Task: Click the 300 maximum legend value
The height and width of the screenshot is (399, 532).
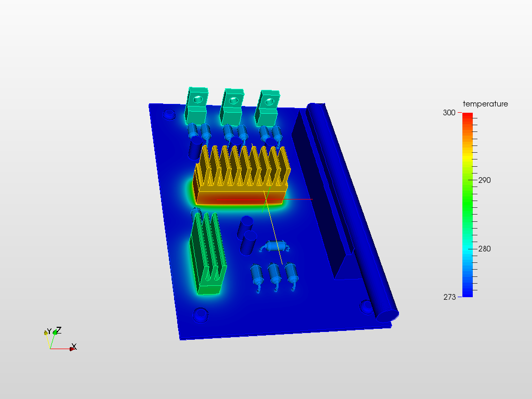Action: point(449,113)
